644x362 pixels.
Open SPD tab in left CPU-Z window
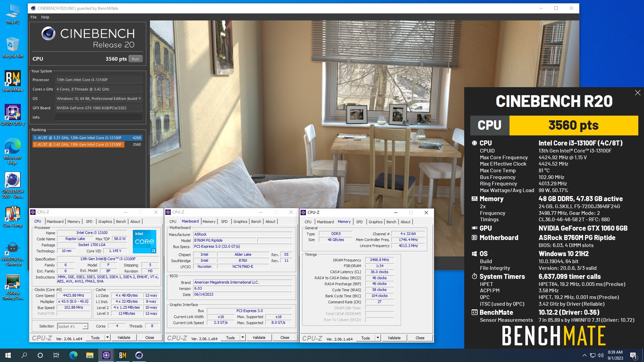[89, 222]
